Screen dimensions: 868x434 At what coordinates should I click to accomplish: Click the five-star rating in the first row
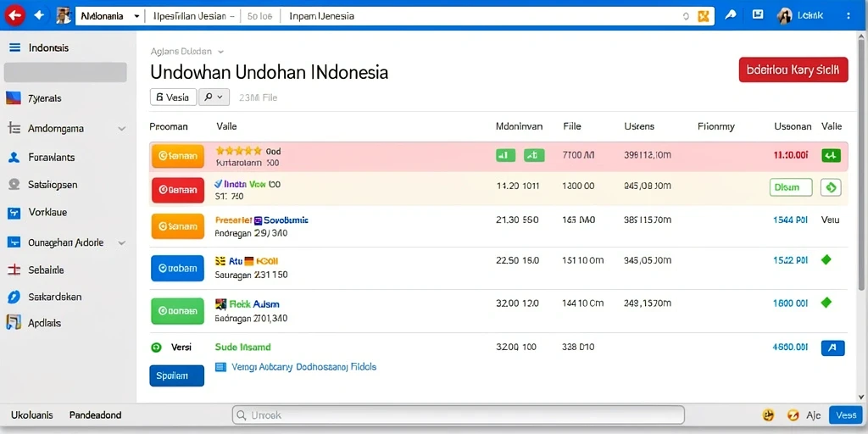point(238,151)
